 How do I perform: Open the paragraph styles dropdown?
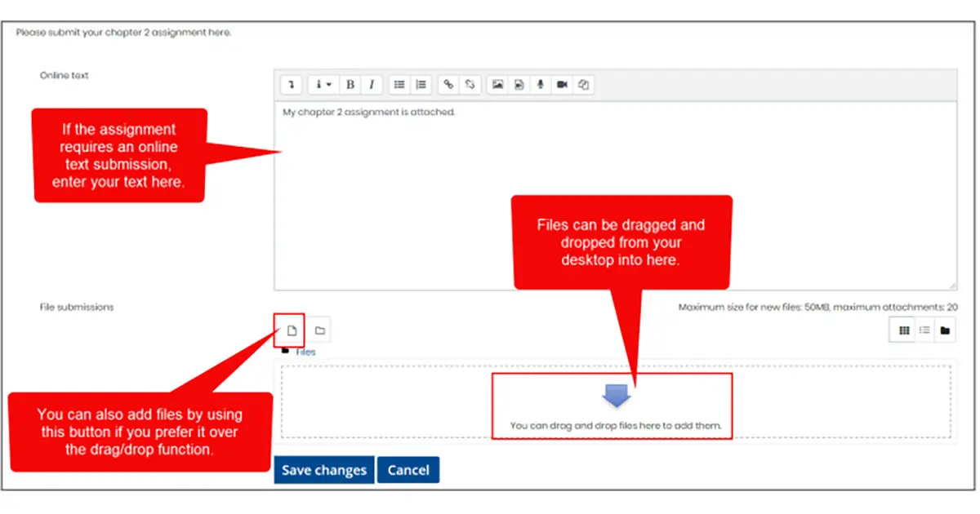point(323,84)
